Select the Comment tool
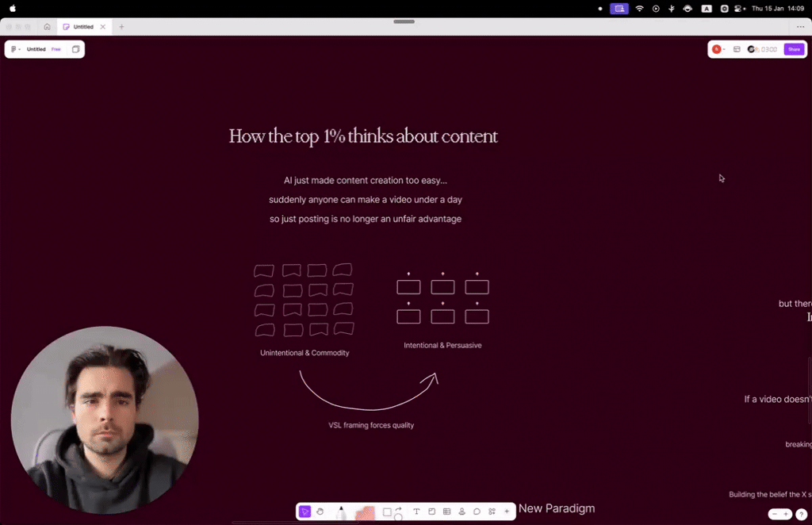 (x=477, y=512)
